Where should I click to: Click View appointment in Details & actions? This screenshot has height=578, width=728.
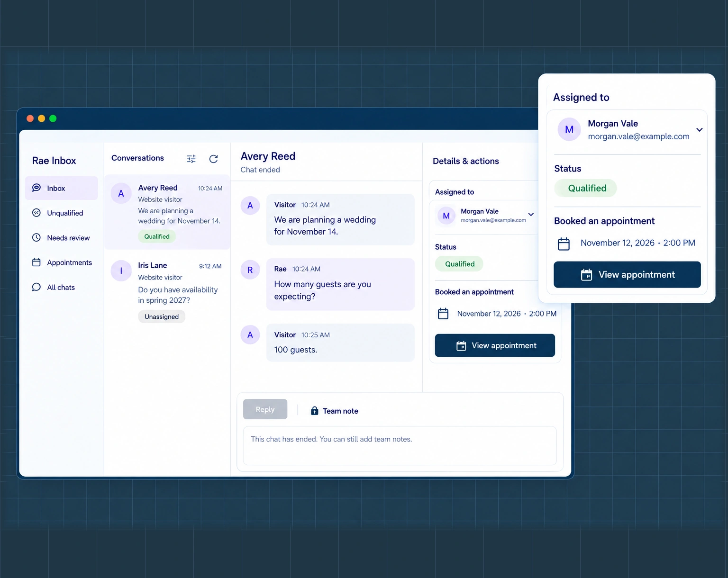(495, 345)
